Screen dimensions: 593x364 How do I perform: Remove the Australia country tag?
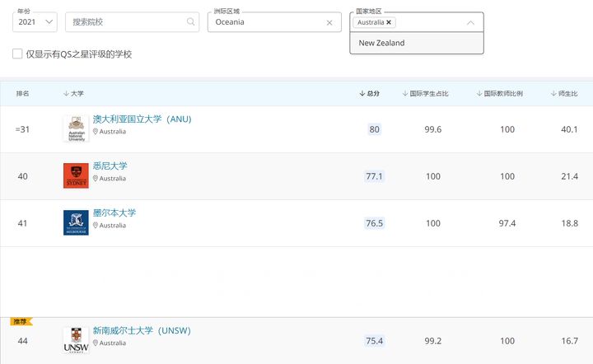[389, 22]
